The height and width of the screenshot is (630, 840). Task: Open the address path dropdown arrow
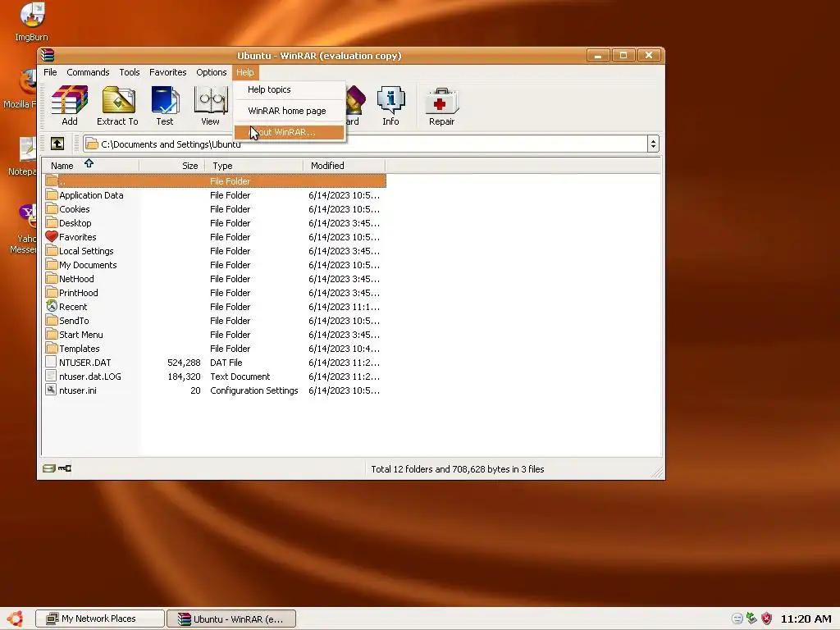653,144
